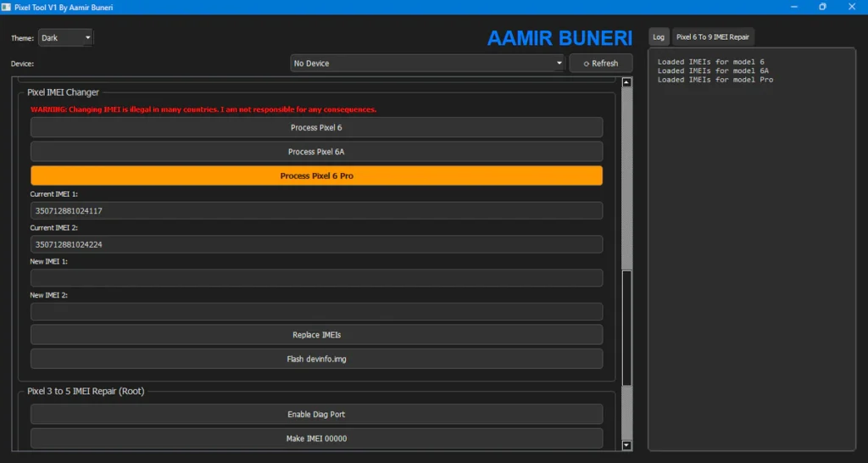Click Process Pixel 6 button
Viewport: 868px width, 463px height.
point(317,127)
